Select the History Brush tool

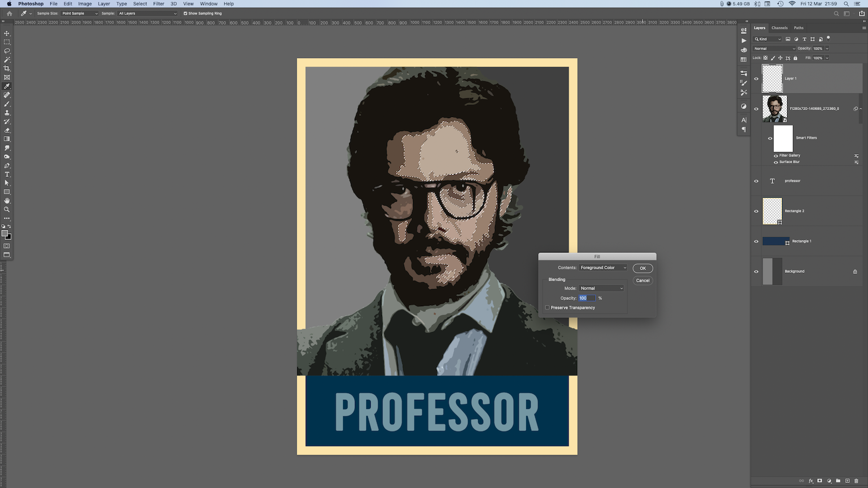7,121
